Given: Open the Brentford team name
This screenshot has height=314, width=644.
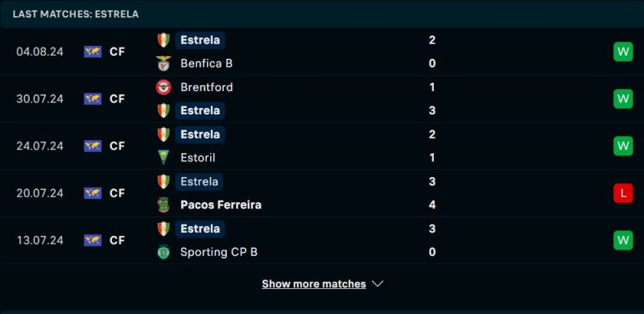Looking at the screenshot, I should click(x=207, y=87).
